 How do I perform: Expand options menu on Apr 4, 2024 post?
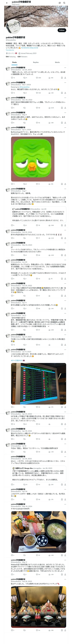click(65, 128)
